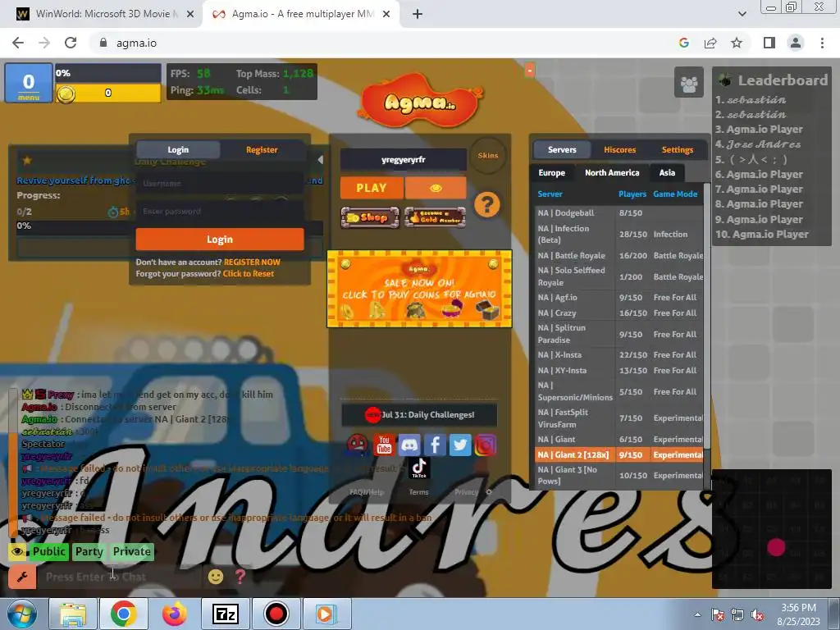The height and width of the screenshot is (630, 840).
Task: Click the Click to Reset password link
Action: 248,274
